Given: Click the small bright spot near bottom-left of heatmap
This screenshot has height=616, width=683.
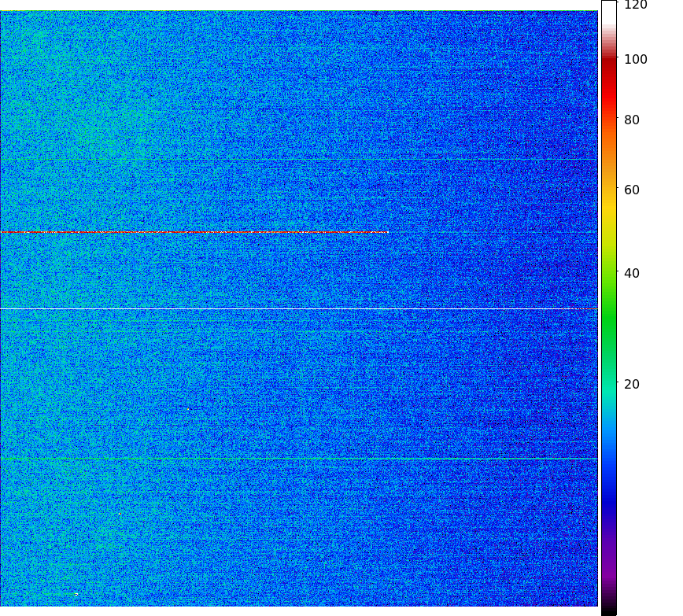Looking at the screenshot, I should coord(76,594).
